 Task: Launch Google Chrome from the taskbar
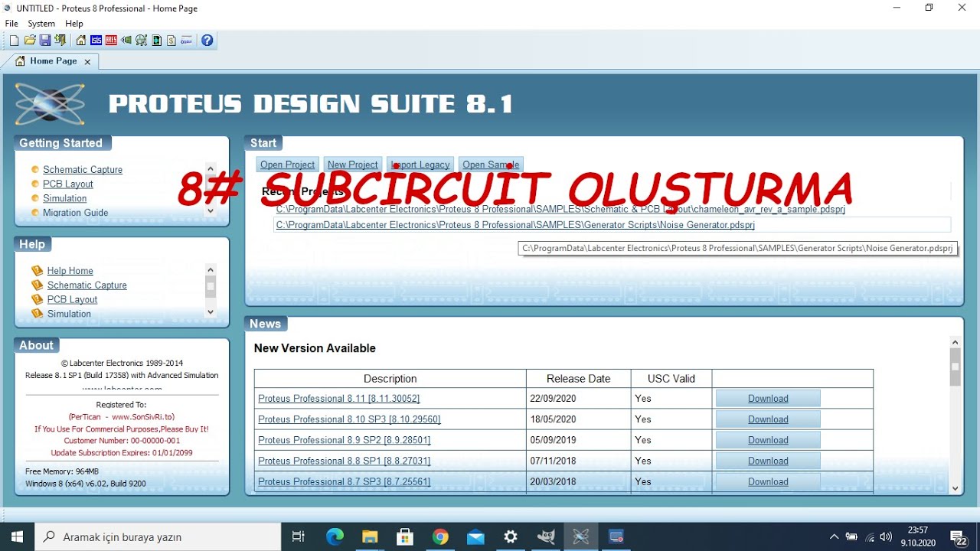[x=440, y=537]
